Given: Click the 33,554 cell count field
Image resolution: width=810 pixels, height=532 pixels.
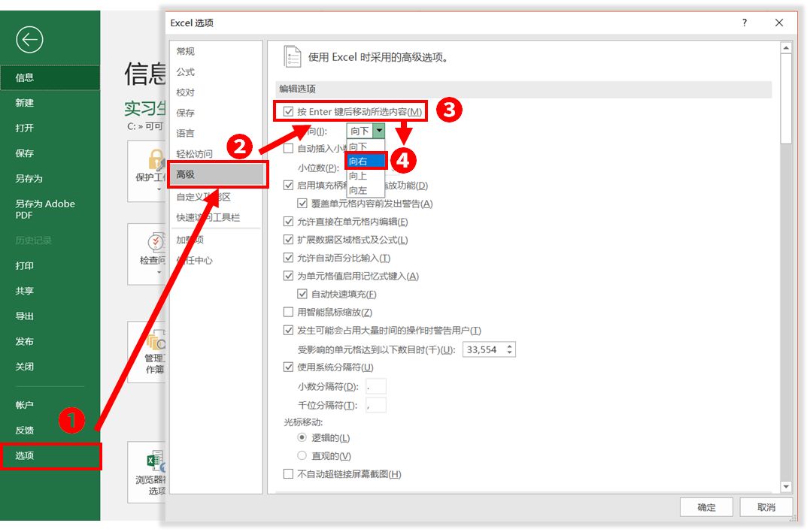Looking at the screenshot, I should click(x=484, y=350).
